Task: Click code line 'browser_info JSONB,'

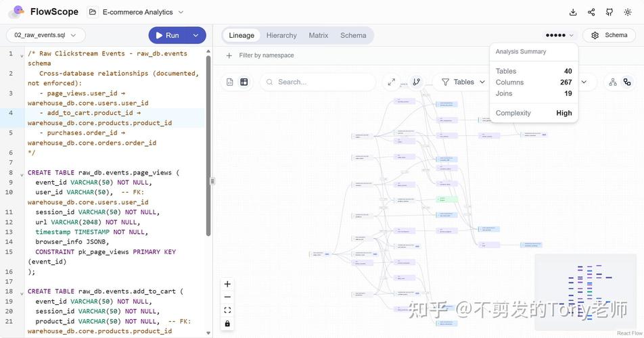Action: (72, 242)
